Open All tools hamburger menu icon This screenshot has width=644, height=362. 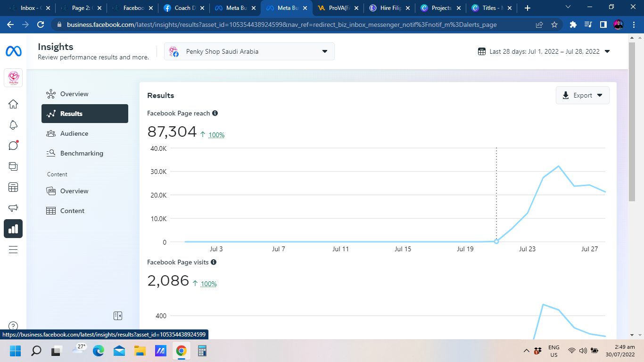tap(13, 249)
